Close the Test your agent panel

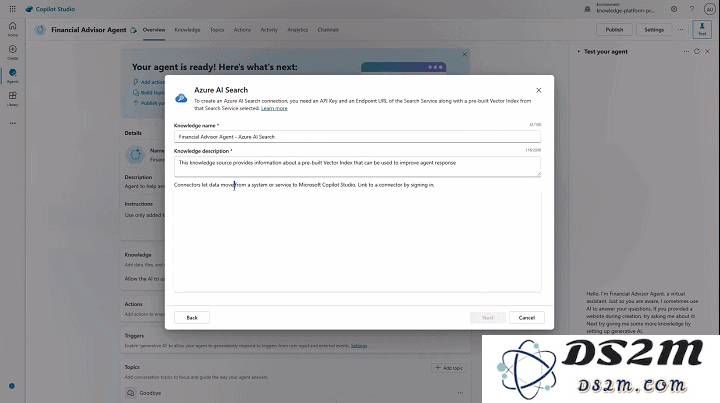tap(708, 51)
